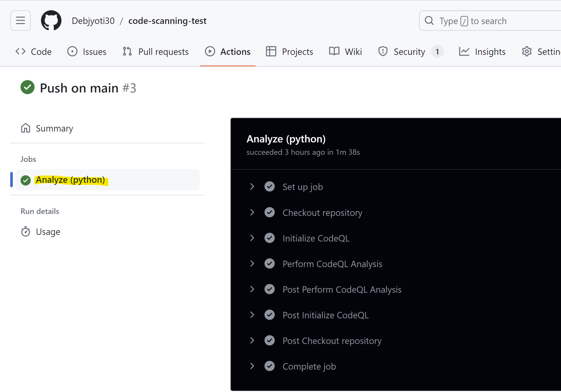Click the GitHub Octocat logo

coord(51,21)
